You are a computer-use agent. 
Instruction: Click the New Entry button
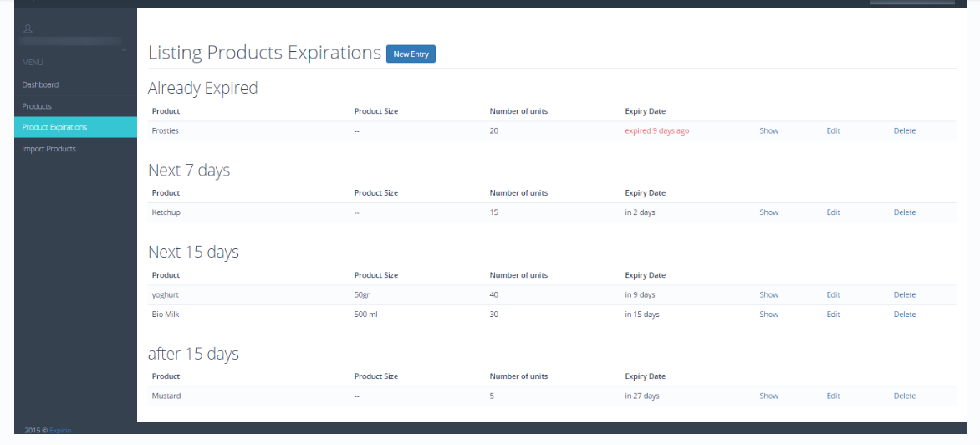(x=411, y=54)
